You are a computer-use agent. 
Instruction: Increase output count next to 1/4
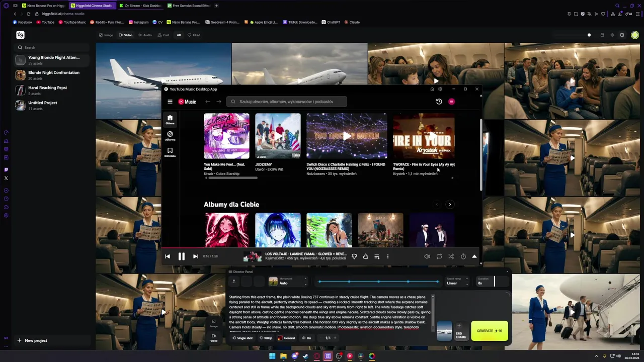(335, 338)
